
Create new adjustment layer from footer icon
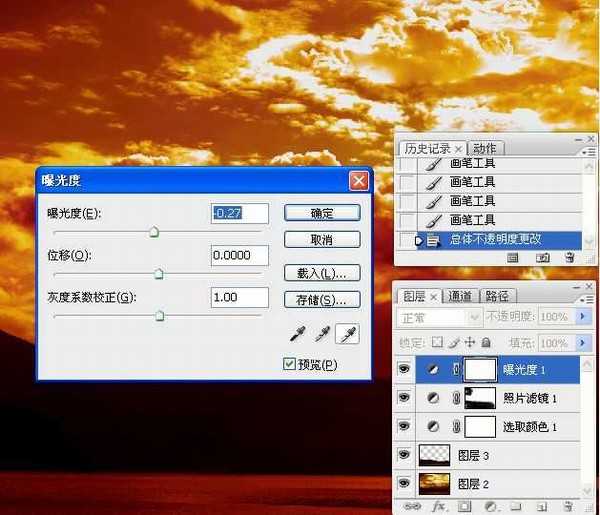[489, 507]
